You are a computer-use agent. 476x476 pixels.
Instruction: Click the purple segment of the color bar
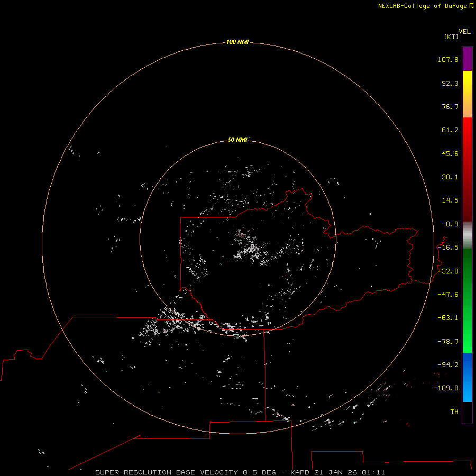(x=467, y=59)
